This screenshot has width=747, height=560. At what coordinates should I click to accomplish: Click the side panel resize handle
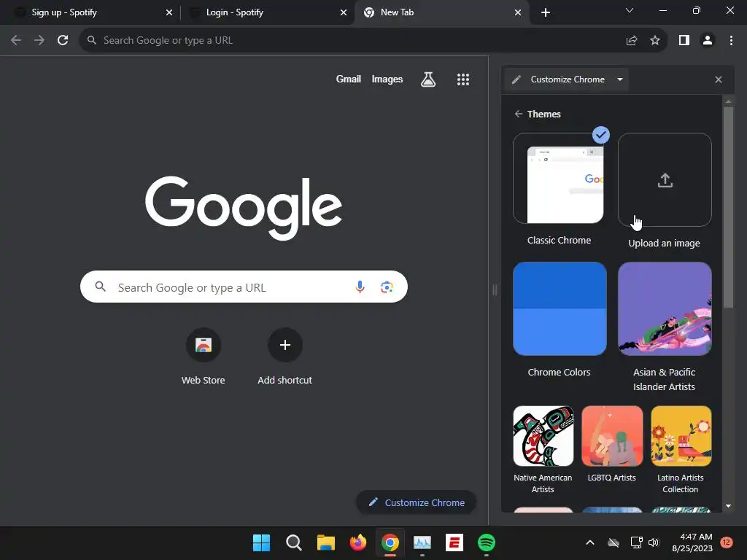tap(495, 289)
